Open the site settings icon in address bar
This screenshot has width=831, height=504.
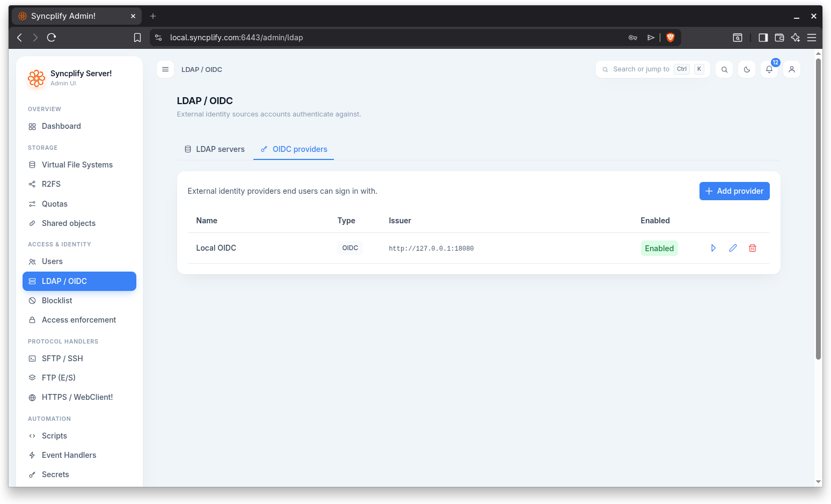[158, 38]
